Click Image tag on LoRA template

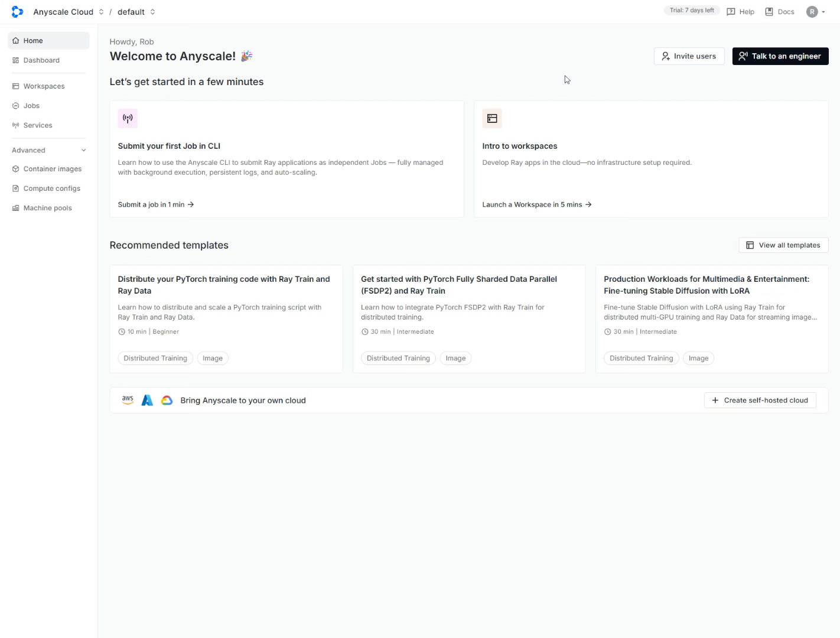click(698, 358)
